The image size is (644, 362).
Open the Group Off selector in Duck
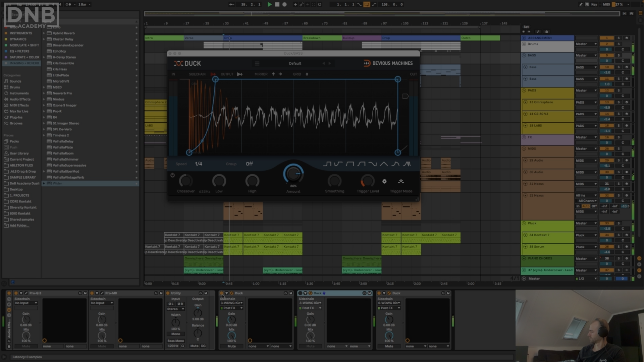249,164
